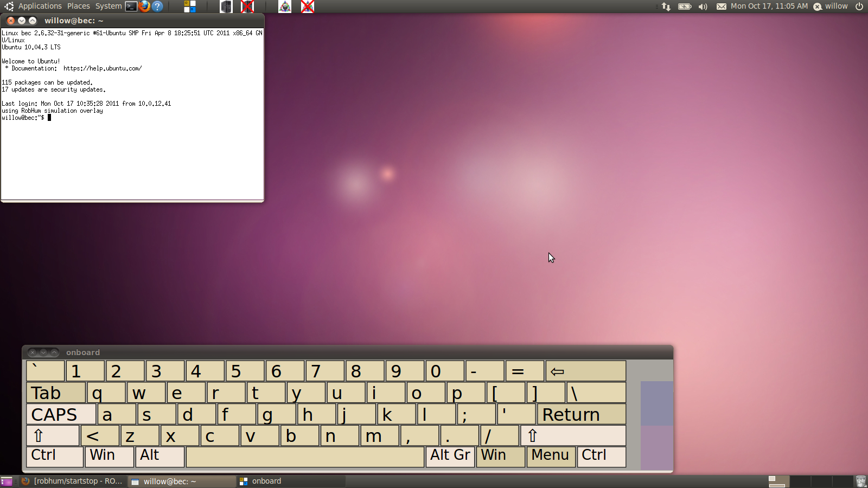Toggle the CAPS key on onboard keyboard

(x=61, y=415)
